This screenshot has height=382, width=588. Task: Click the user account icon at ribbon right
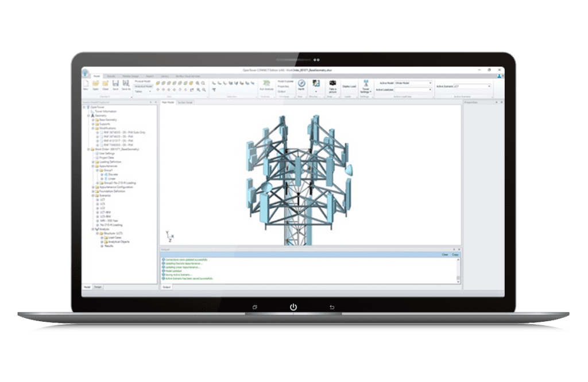[x=499, y=76]
